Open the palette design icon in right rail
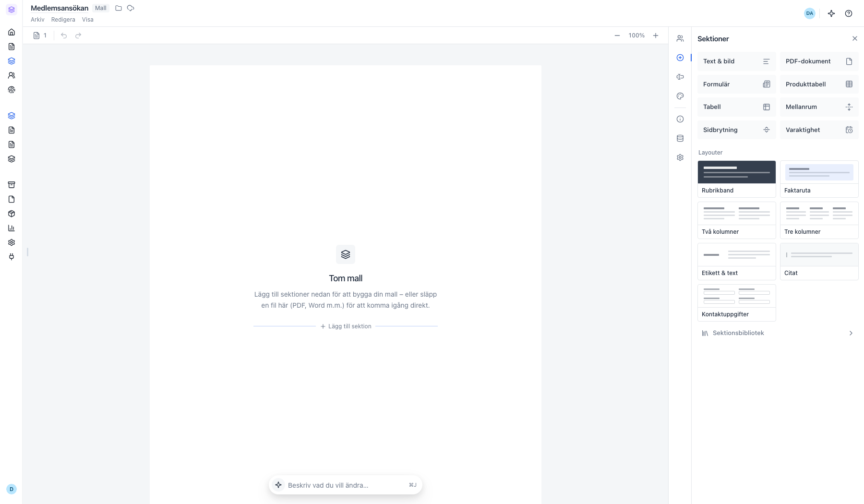Image resolution: width=864 pixels, height=504 pixels. tap(680, 96)
